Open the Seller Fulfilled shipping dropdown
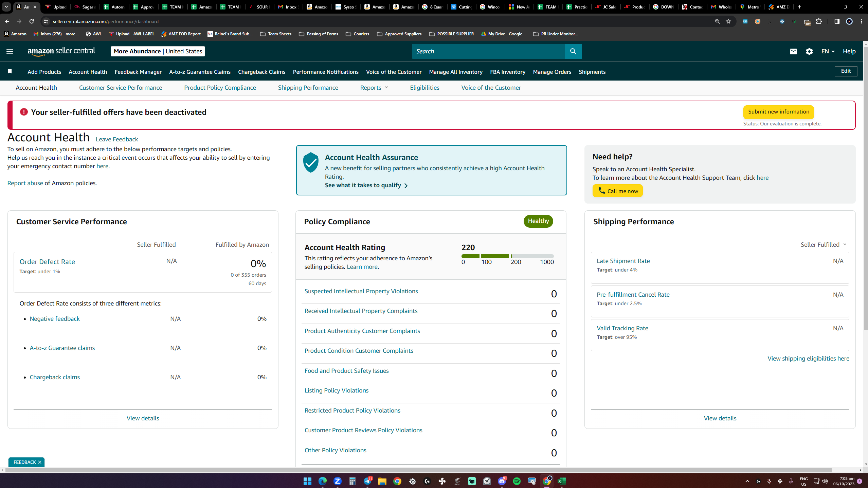Viewport: 868px width, 488px height. tap(824, 245)
